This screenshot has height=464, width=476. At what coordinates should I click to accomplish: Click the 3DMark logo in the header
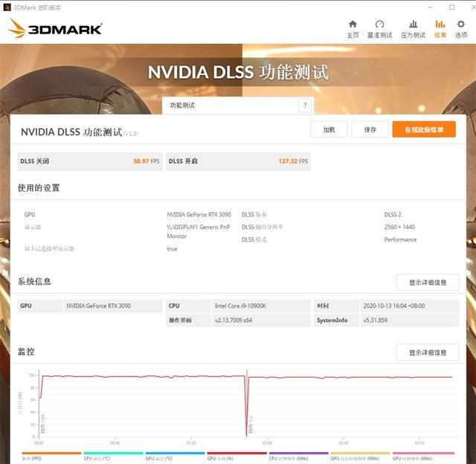55,28
